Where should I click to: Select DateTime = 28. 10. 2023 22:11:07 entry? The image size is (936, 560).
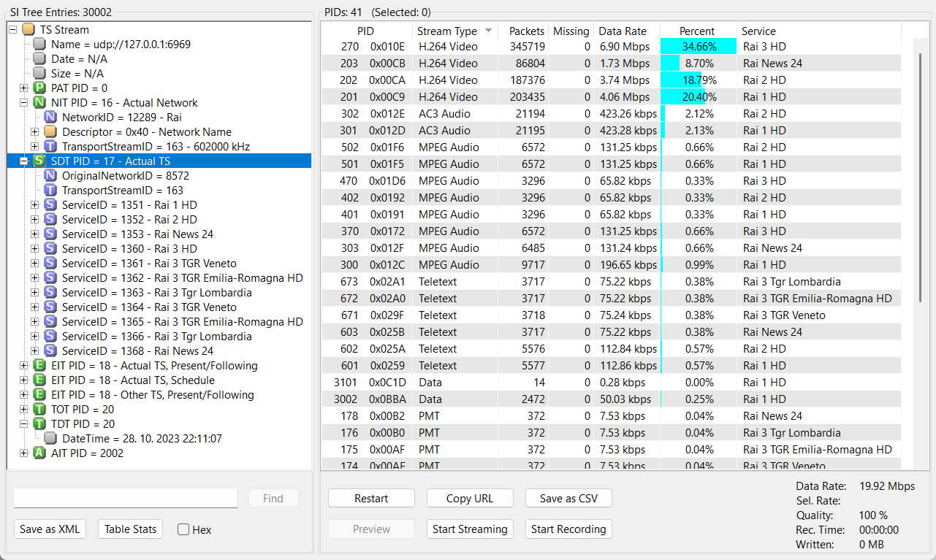pyautogui.click(x=142, y=439)
